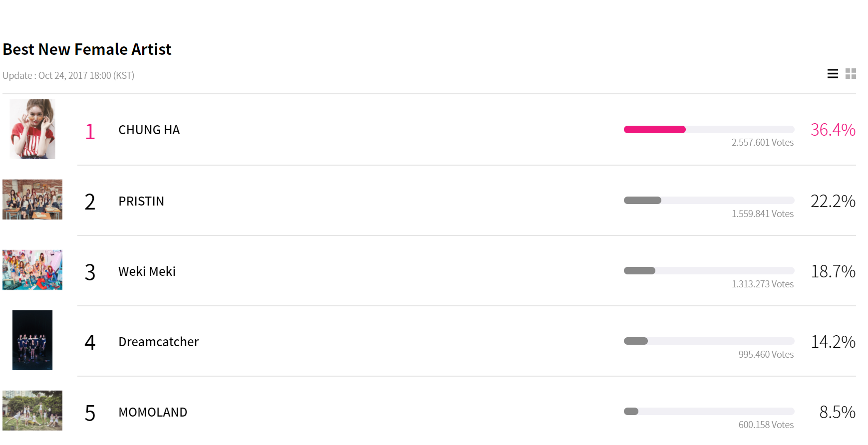Open MOMOLAND outdoor thumbnail
This screenshot has height=445, width=868.
32,411
